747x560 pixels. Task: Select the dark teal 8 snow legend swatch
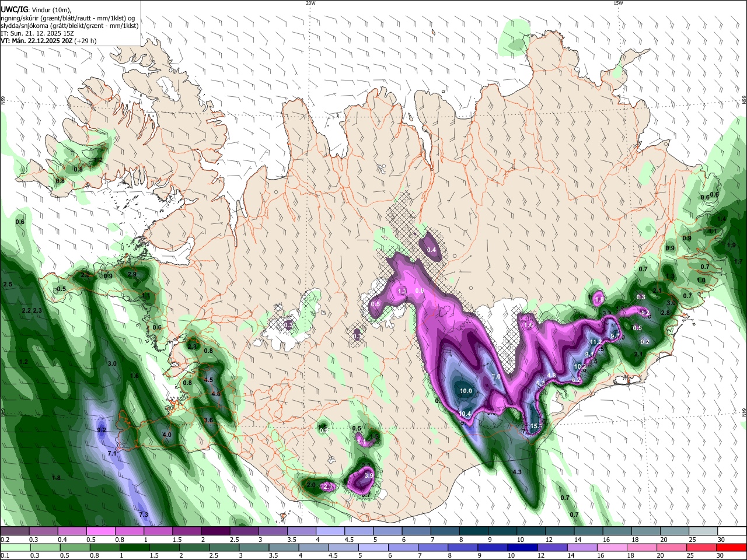click(473, 531)
